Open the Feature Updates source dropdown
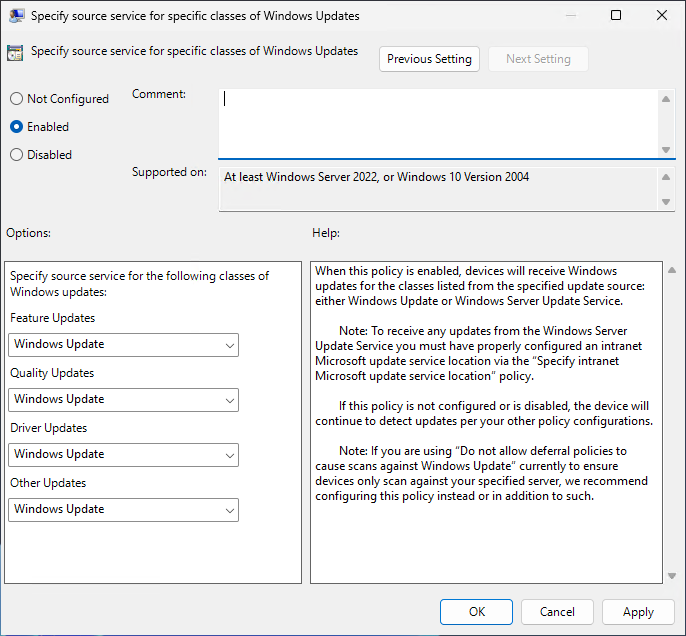686x636 pixels. click(x=123, y=345)
